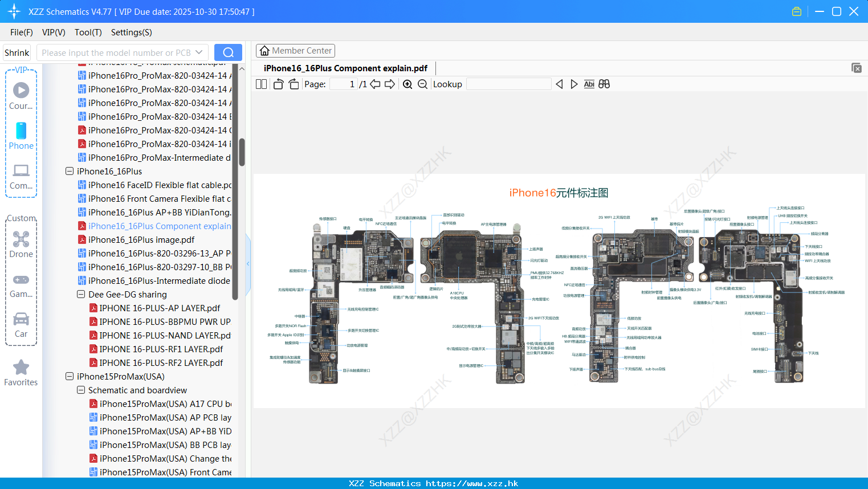Toggle the Abi whole-word match icon
The image size is (868, 489).
[589, 84]
